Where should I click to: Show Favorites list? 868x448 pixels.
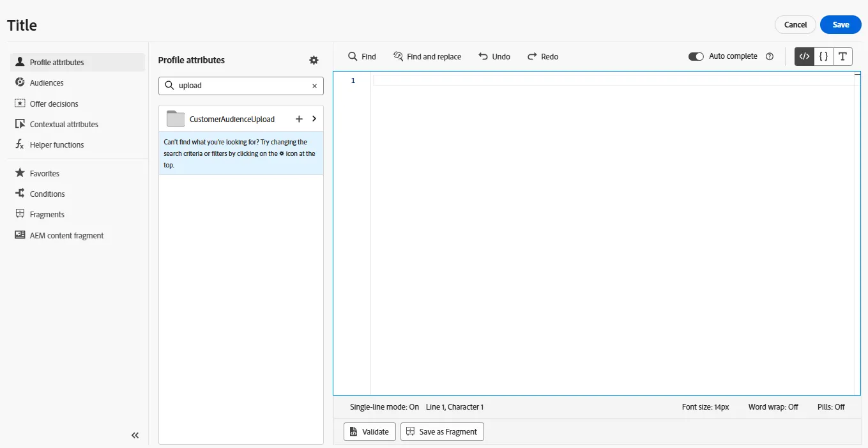coord(78,173)
